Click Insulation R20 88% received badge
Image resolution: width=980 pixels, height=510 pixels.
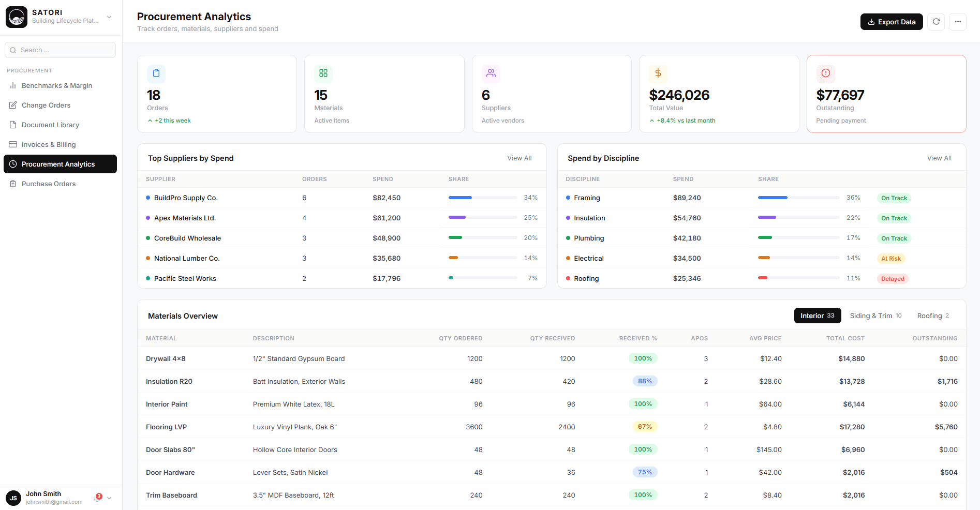click(x=645, y=381)
